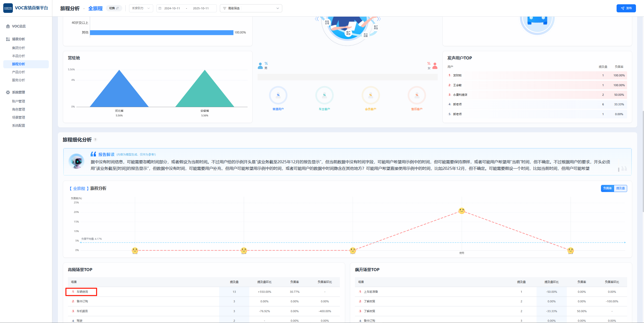Click the 场景分析 grid icon
This screenshot has width=644, height=323.
coord(8,39)
